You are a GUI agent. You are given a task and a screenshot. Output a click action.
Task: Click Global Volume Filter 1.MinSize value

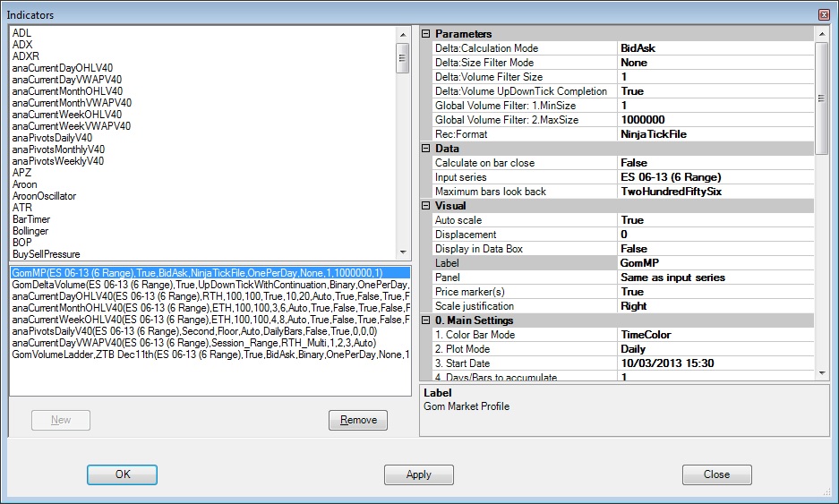click(715, 106)
